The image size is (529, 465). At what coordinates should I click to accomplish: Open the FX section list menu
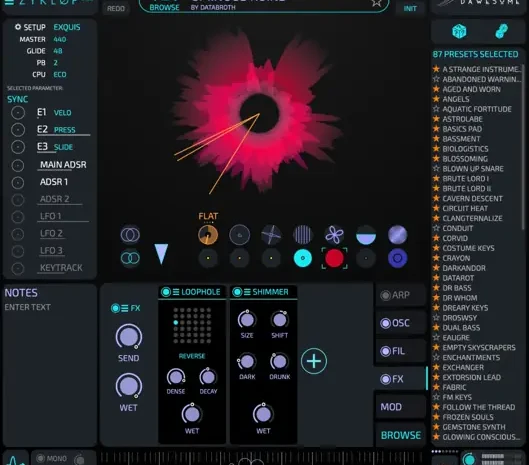coord(125,308)
